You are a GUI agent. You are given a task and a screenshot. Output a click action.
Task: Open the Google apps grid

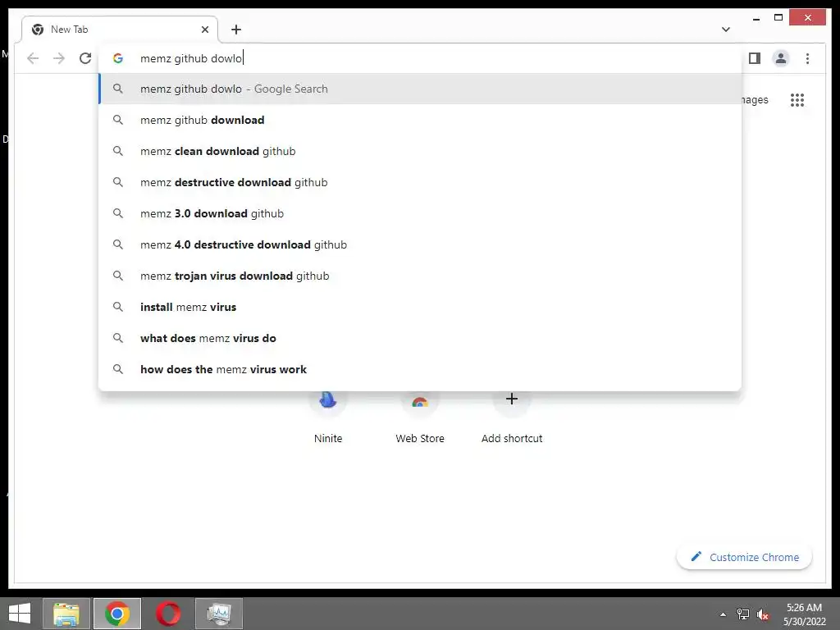pyautogui.click(x=797, y=100)
